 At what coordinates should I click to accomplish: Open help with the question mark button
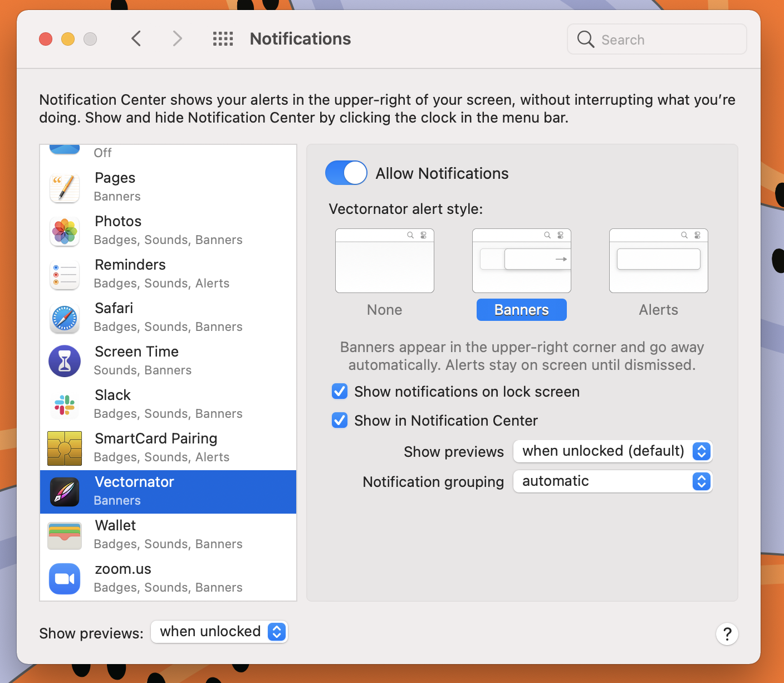(727, 634)
